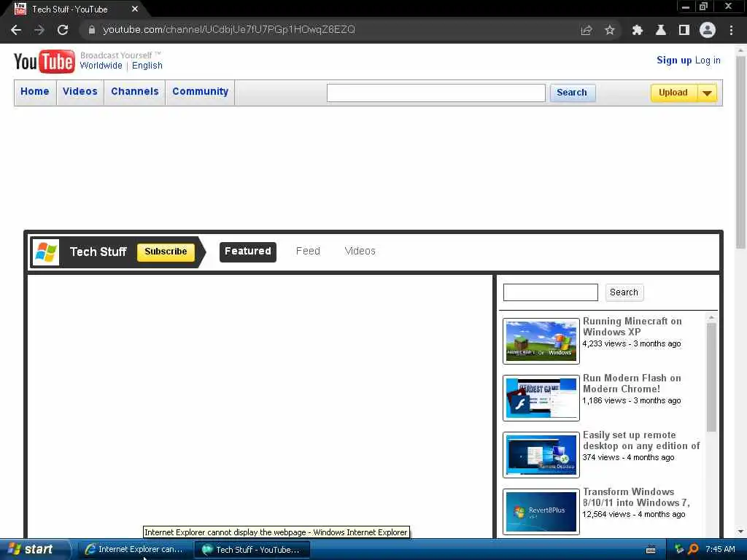This screenshot has width=747, height=560.
Task: Click the flask experiments icon
Action: pos(660,30)
